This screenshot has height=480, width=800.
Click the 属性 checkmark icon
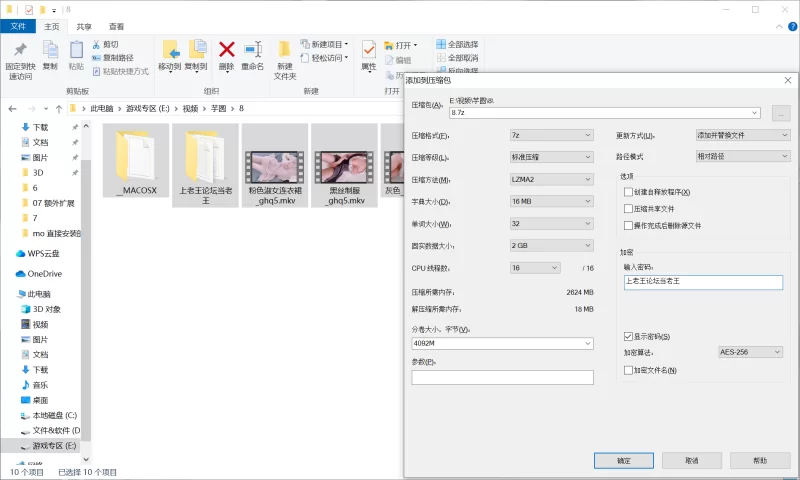[x=368, y=49]
